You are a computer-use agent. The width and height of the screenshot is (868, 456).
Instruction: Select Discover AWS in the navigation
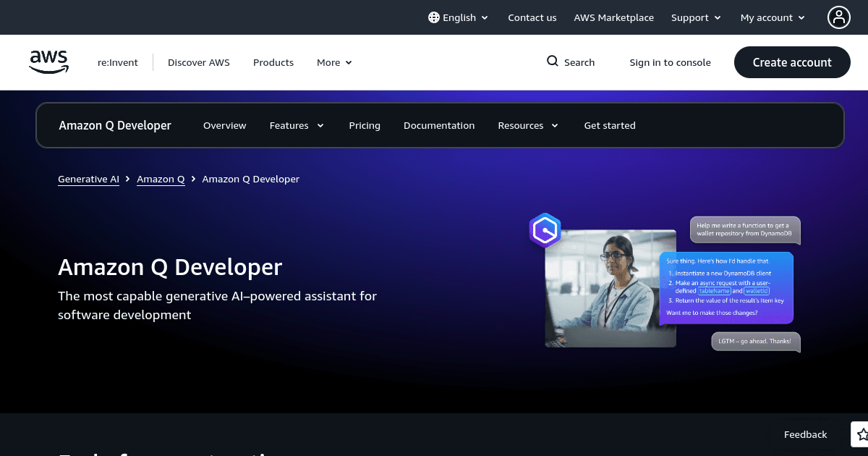(x=199, y=62)
